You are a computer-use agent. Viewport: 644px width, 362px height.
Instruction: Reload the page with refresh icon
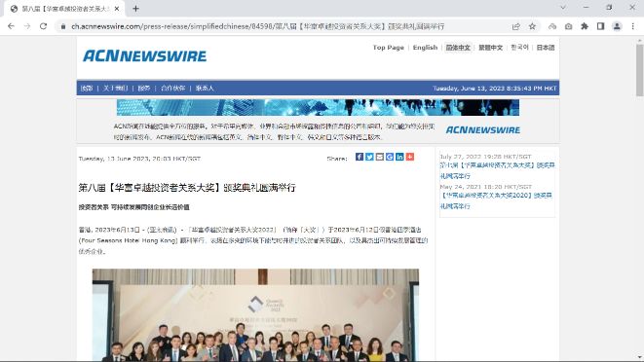43,26
